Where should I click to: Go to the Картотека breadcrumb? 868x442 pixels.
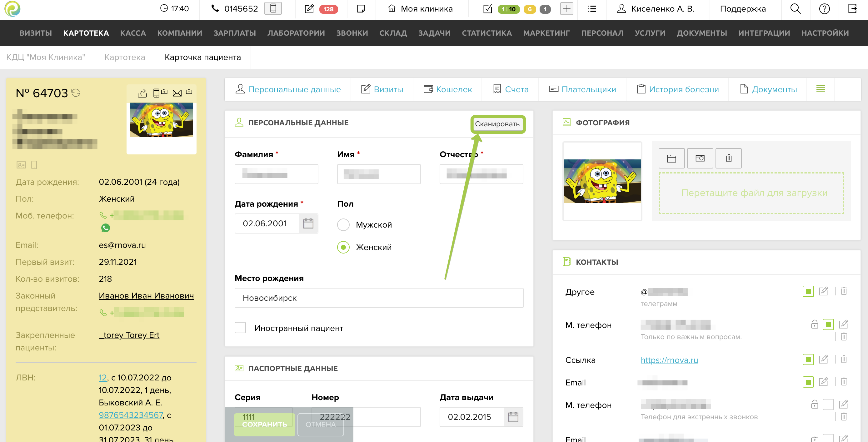coord(125,57)
